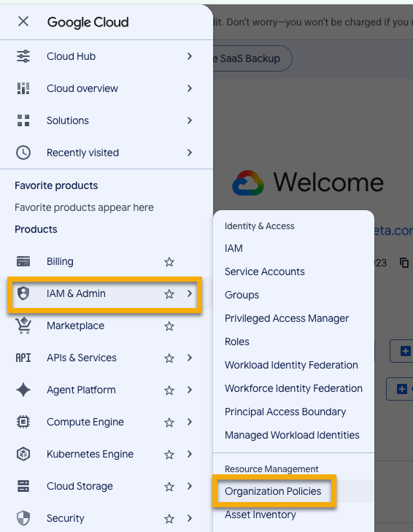Expand the Solutions submenu chevron

[x=190, y=120]
